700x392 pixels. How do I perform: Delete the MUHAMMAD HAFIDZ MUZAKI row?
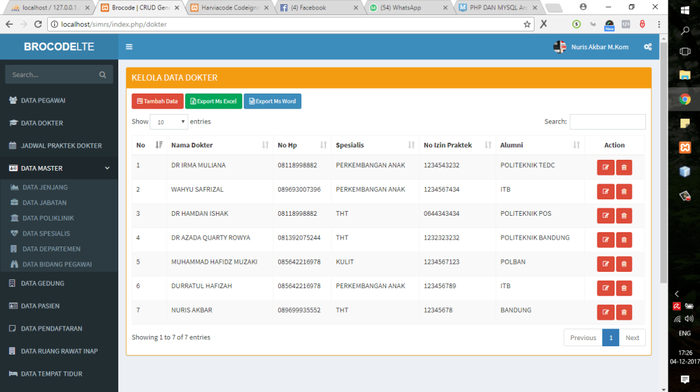coord(624,264)
